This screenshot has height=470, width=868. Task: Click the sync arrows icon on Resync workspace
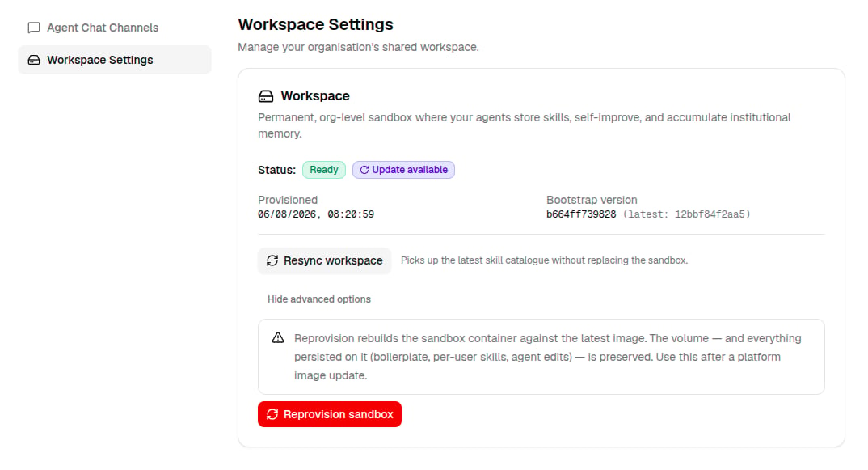tap(272, 260)
